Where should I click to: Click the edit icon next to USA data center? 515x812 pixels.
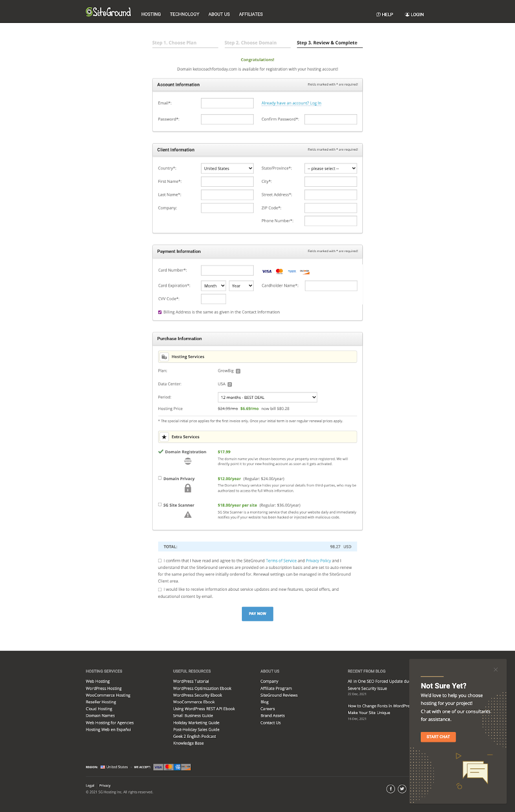[229, 384]
